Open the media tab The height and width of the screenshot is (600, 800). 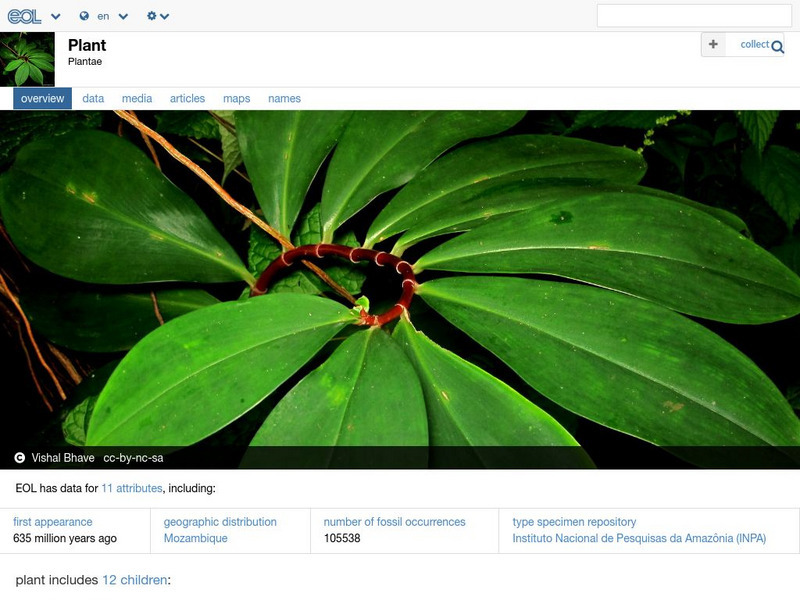pyautogui.click(x=137, y=99)
